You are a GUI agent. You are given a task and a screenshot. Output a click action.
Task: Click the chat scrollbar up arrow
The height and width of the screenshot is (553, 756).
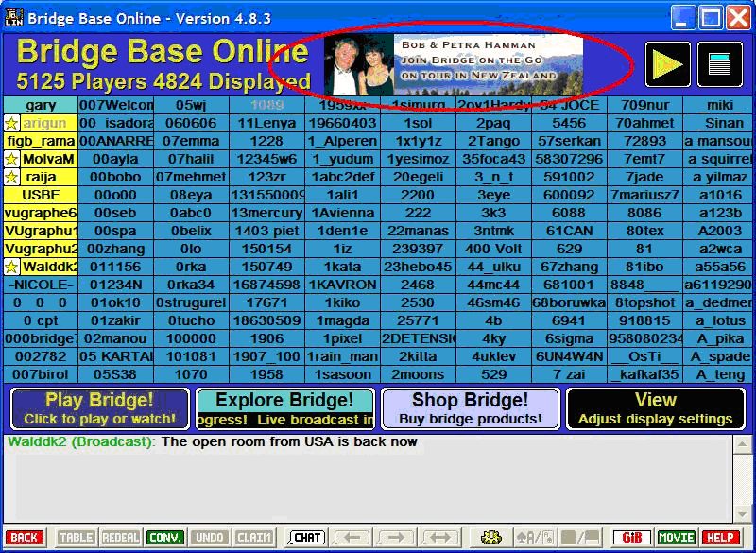click(743, 444)
